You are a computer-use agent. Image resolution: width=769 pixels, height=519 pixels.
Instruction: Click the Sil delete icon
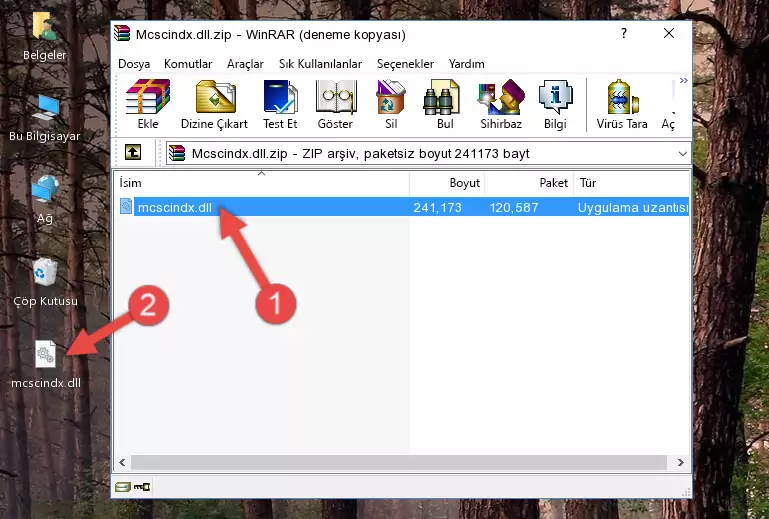click(391, 104)
